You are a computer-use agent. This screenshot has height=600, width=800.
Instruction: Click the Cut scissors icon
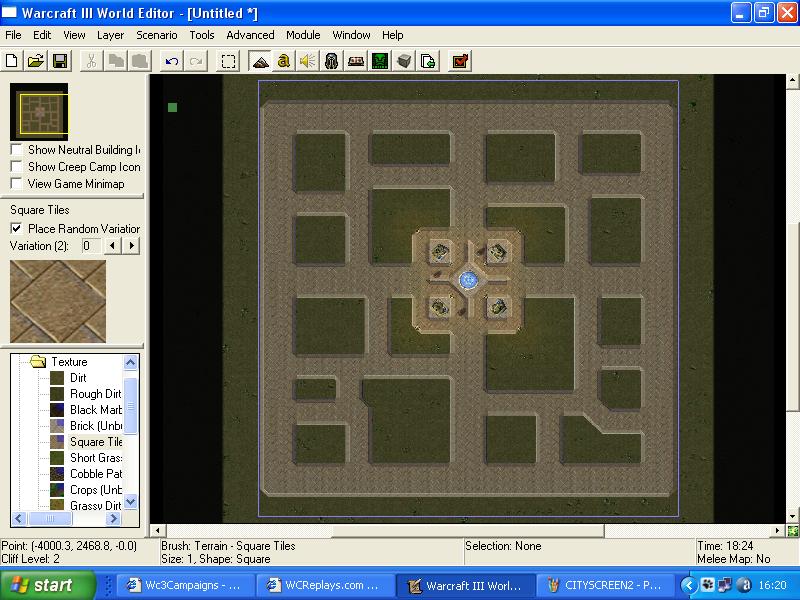click(91, 61)
